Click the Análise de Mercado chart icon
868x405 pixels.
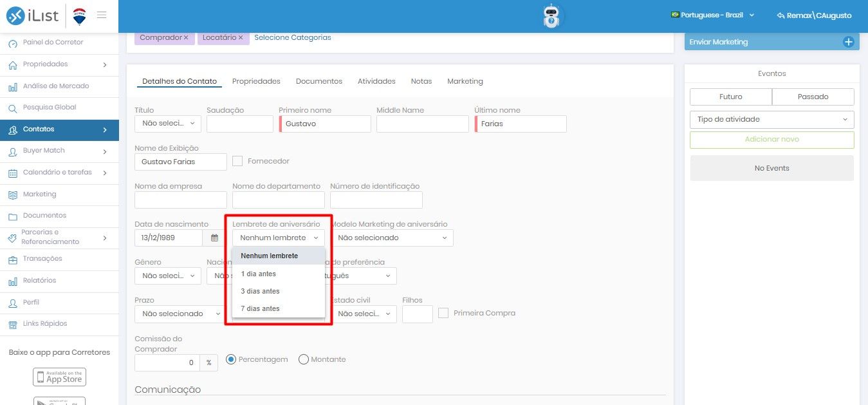pyautogui.click(x=13, y=86)
